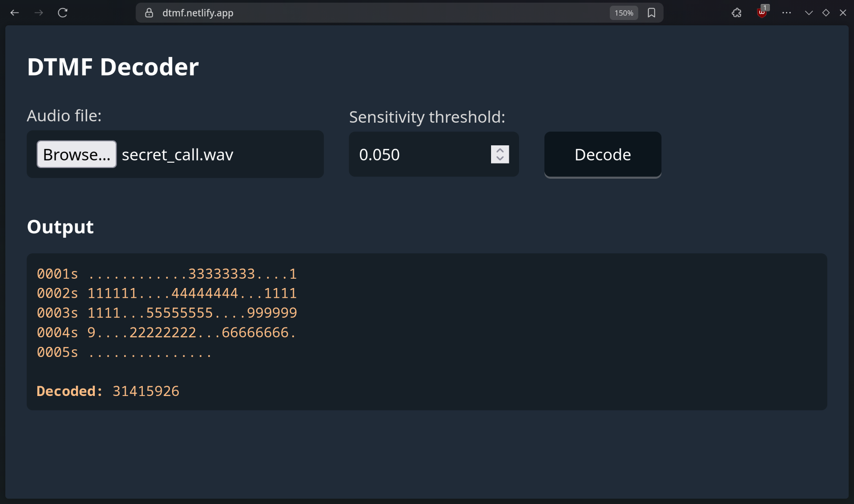Click the 150% zoom indicator
The height and width of the screenshot is (504, 854).
pyautogui.click(x=623, y=13)
